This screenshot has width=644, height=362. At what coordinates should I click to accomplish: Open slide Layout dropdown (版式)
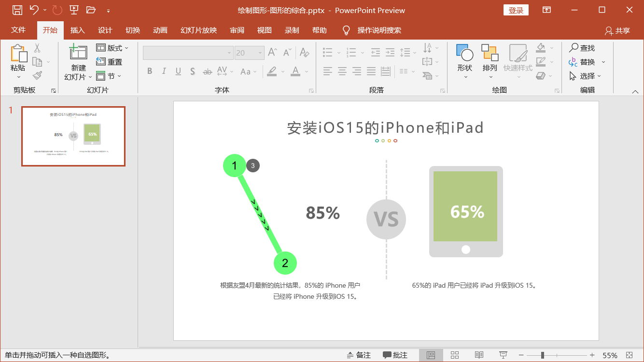pos(112,48)
